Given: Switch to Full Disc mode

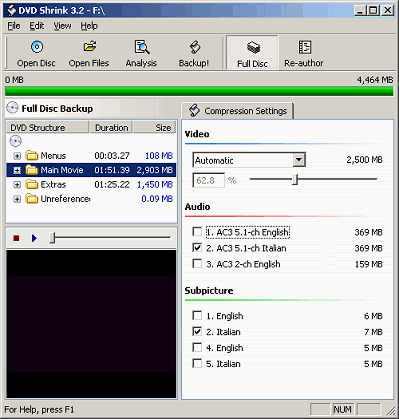Looking at the screenshot, I should 252,53.
